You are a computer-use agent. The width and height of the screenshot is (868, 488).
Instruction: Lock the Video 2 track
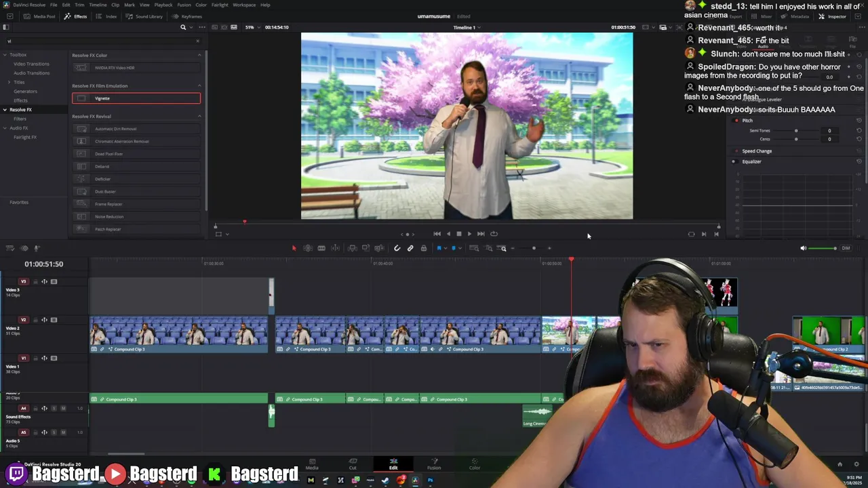[x=35, y=320]
